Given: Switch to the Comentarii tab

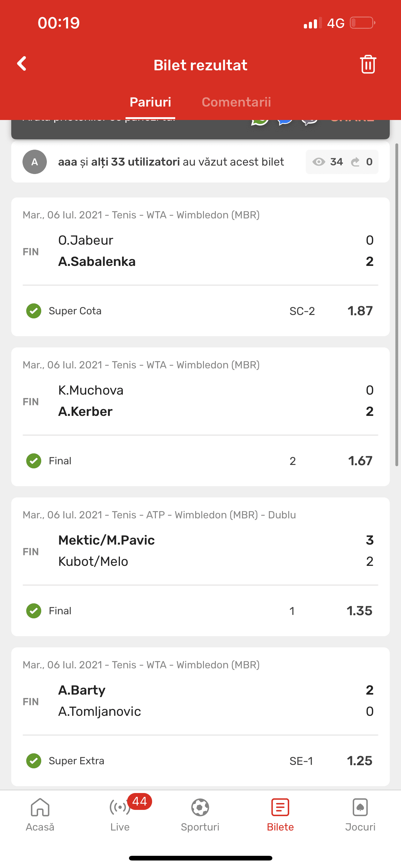Looking at the screenshot, I should pyautogui.click(x=236, y=102).
